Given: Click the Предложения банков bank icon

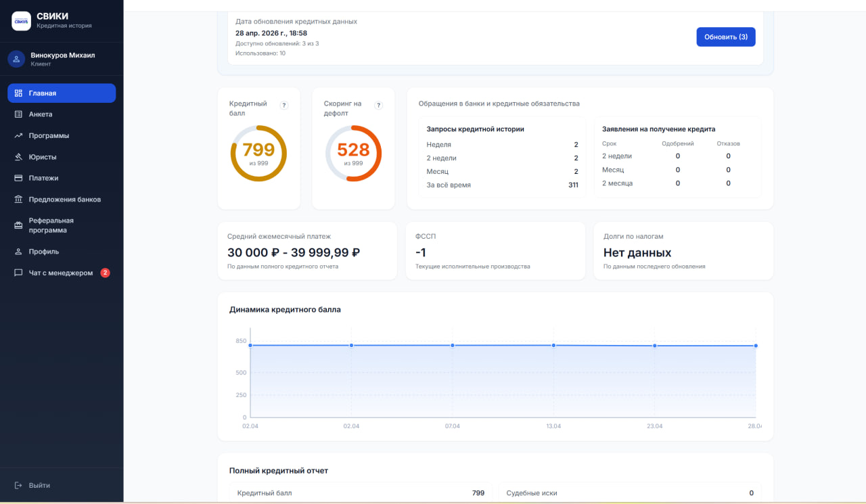Looking at the screenshot, I should (x=18, y=200).
